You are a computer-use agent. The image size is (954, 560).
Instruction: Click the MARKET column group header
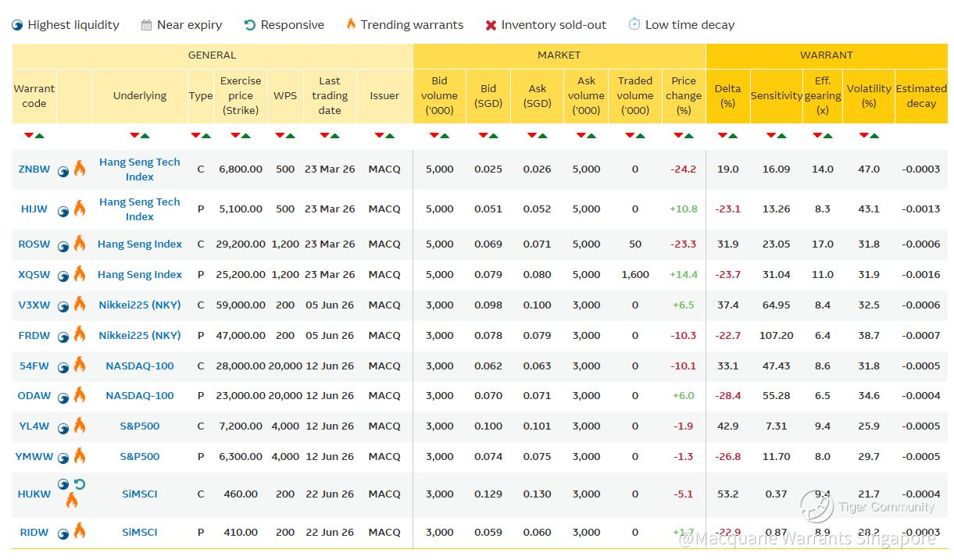click(x=559, y=55)
